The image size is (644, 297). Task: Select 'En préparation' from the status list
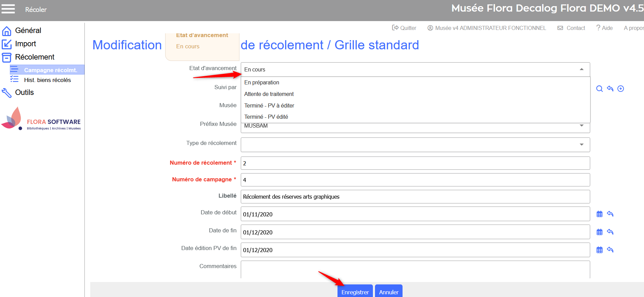262,83
